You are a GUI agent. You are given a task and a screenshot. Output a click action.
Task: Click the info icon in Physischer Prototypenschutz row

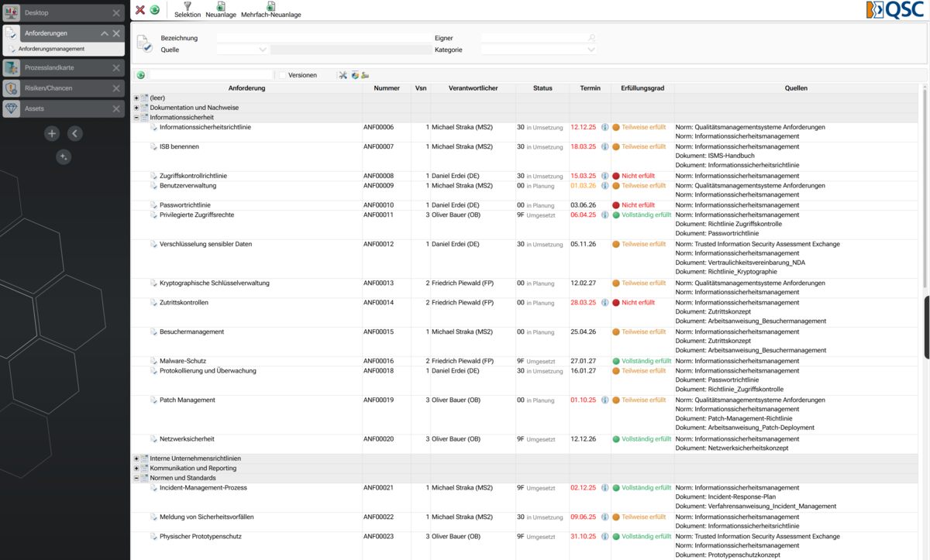coord(605,536)
